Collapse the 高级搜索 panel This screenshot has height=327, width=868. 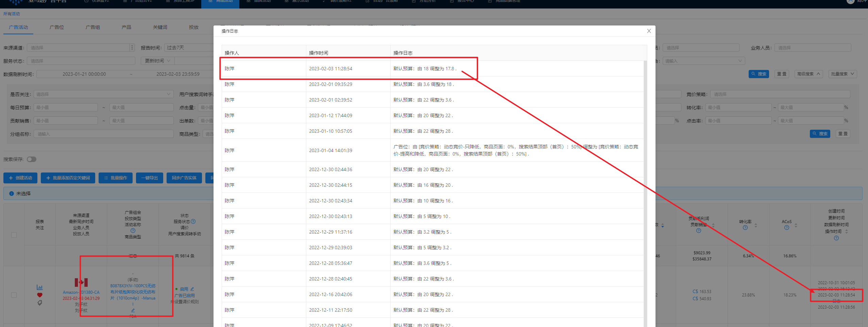pos(809,74)
